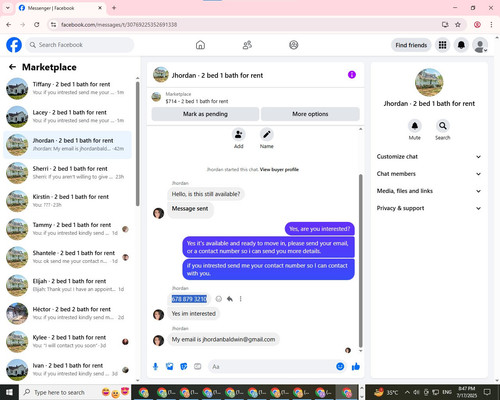This screenshot has height=400, width=500.
Task: Select the Messenger | Facebook browser tab
Action: (x=60, y=8)
